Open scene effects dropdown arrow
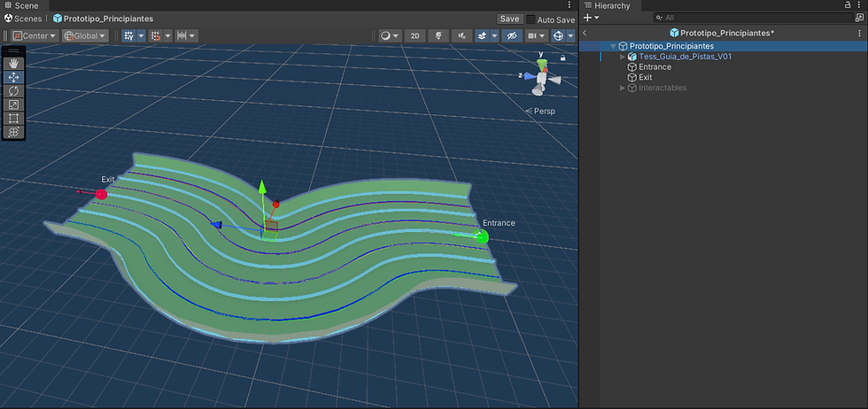The height and width of the screenshot is (409, 868). [494, 36]
